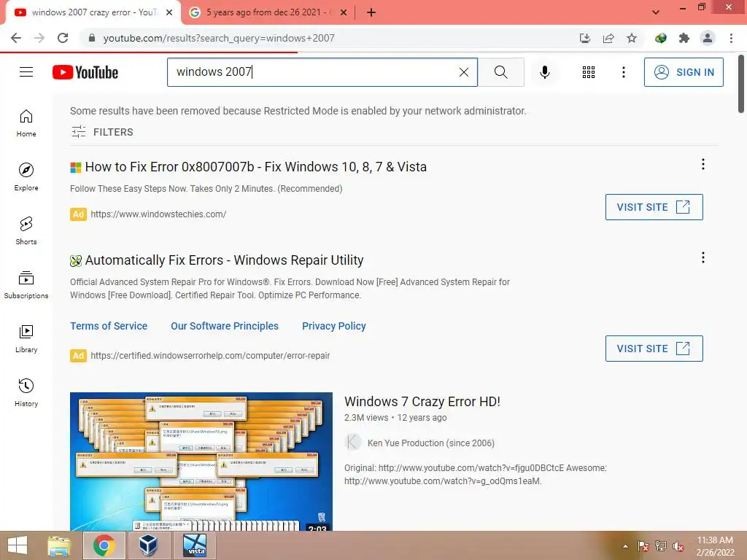747x560 pixels.
Task: Open 'How to Fix Error 0x8007007b' ad title
Action: tap(256, 167)
